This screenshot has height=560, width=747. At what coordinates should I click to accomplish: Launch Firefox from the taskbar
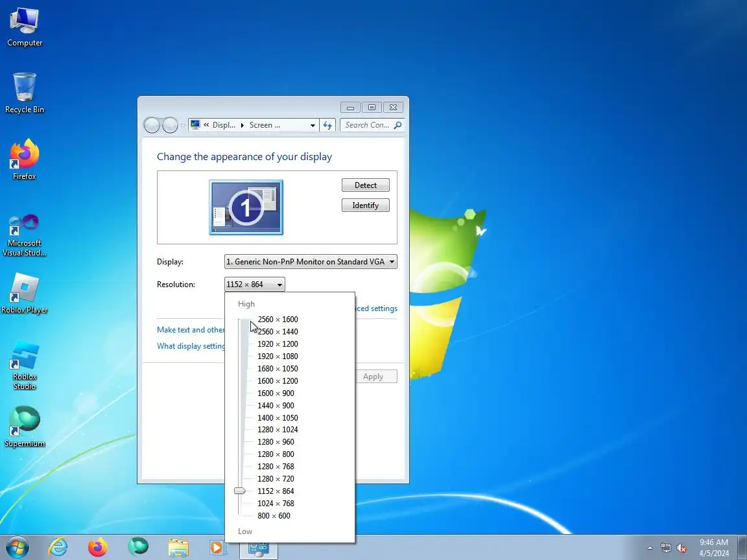[x=98, y=548]
